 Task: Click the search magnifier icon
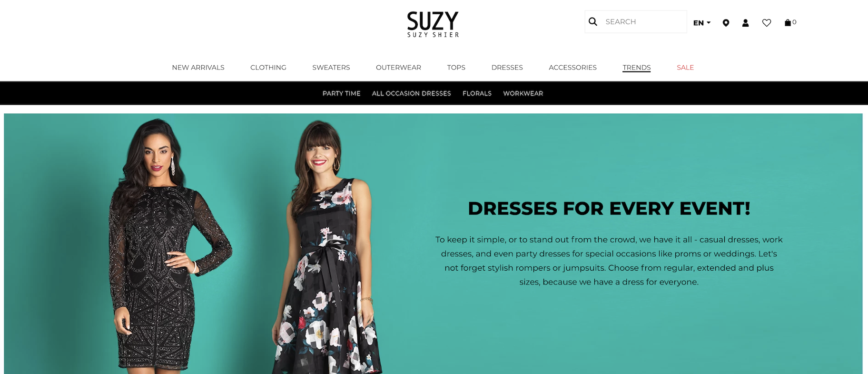point(592,21)
